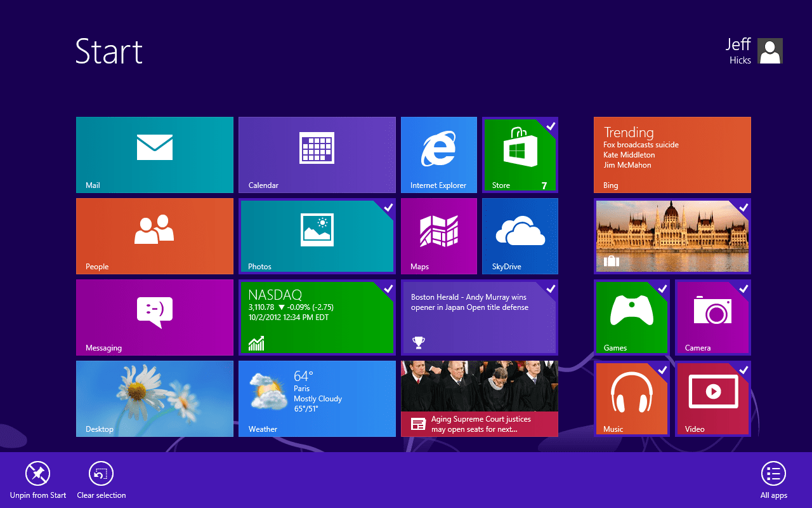Click the '10/2/2012 12:34 PM EDT' timestamp
This screenshot has width=812, height=508.
[x=288, y=317]
